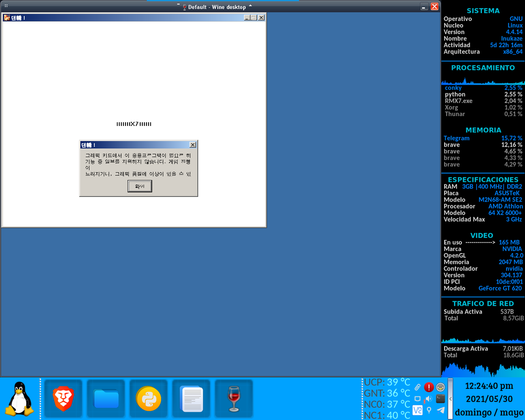Screen dimensions: 525x420
Task: Open the display monitor tray icon
Action: [417, 399]
